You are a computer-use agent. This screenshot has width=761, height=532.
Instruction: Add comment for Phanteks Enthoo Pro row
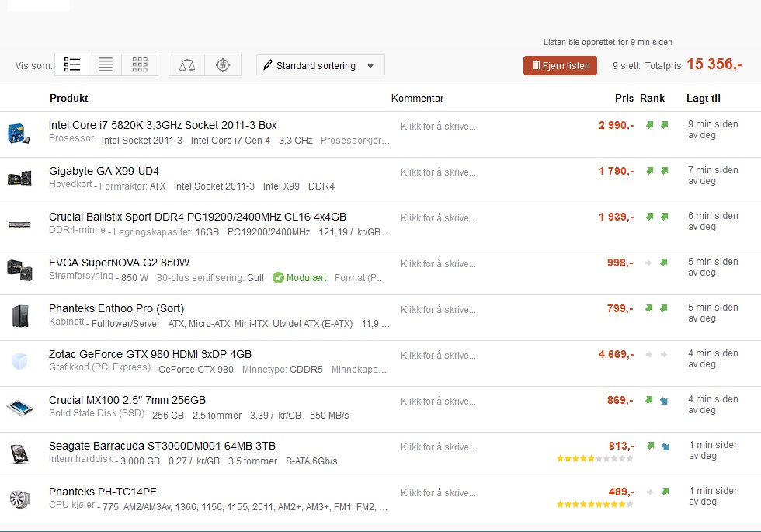tap(438, 310)
